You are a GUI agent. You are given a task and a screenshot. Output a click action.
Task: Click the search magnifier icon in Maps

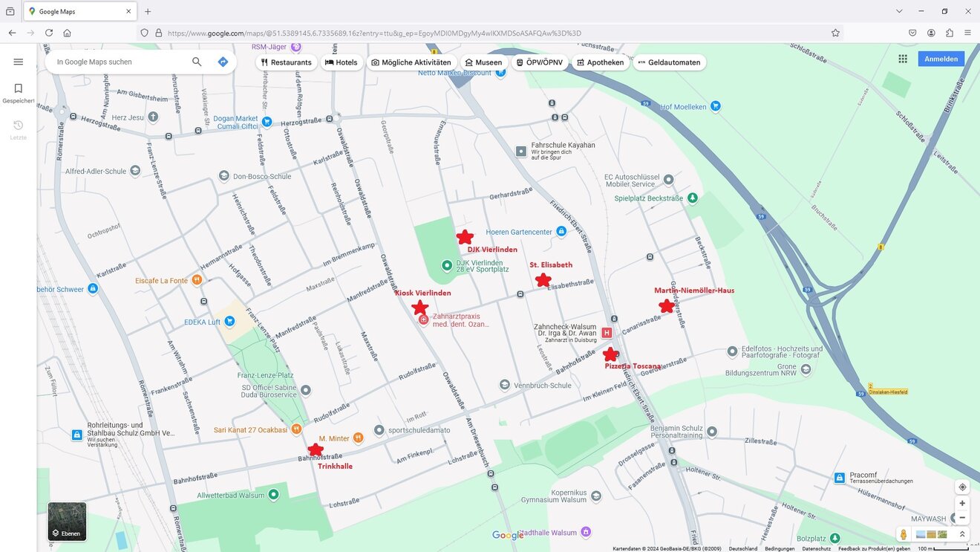tap(197, 62)
